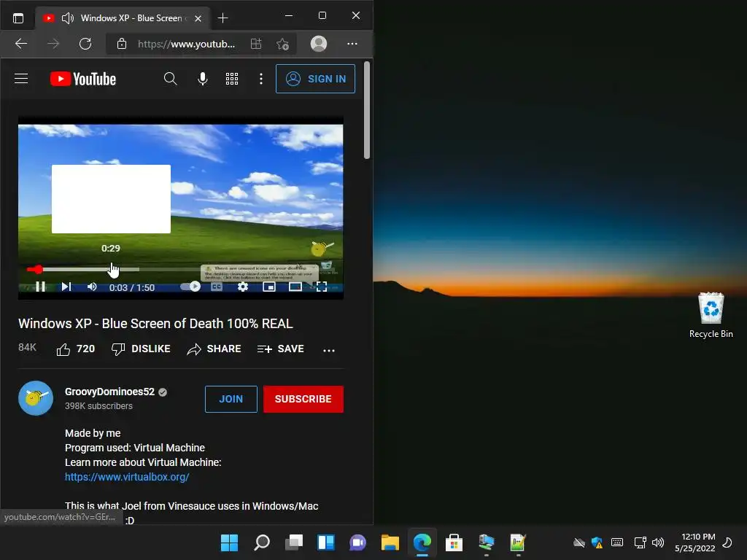Open video player settings gear
The height and width of the screenshot is (560, 747).
(x=243, y=287)
